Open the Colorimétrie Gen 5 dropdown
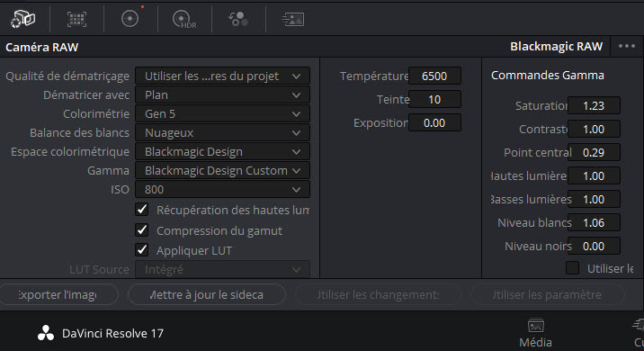Image resolution: width=644 pixels, height=351 pixels. pyautogui.click(x=222, y=113)
